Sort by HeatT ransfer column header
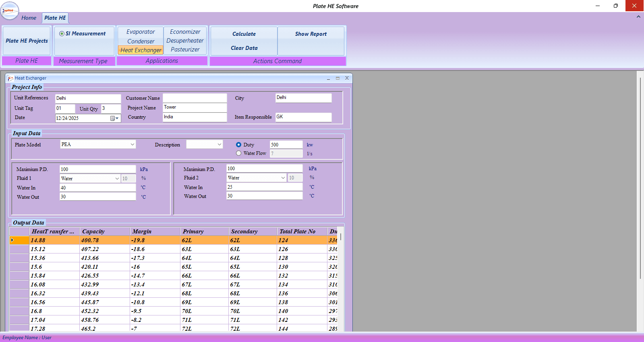The image size is (644, 342). (x=54, y=231)
